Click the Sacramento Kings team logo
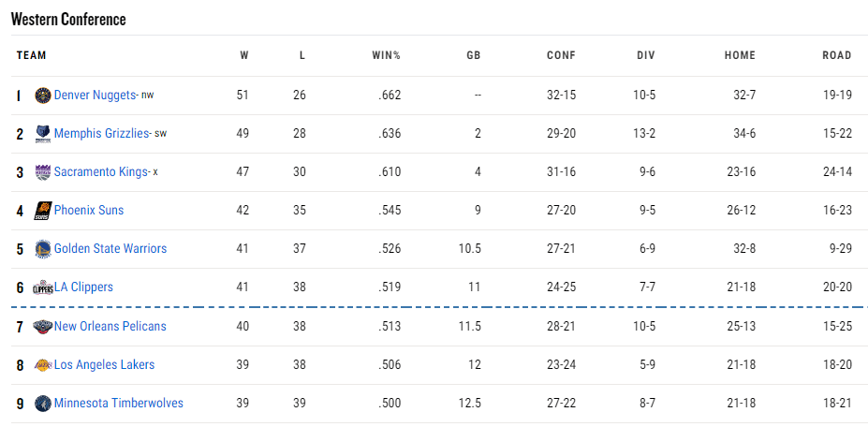 (x=43, y=172)
